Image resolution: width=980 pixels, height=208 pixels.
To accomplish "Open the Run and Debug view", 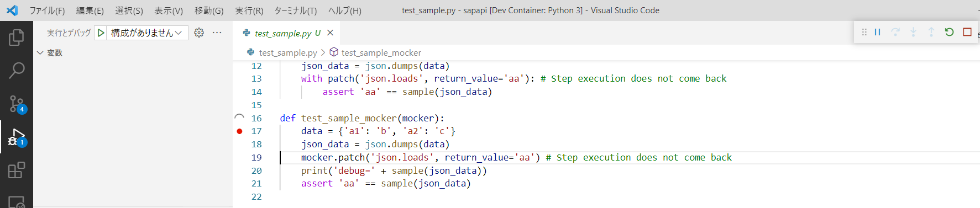I will [17, 137].
